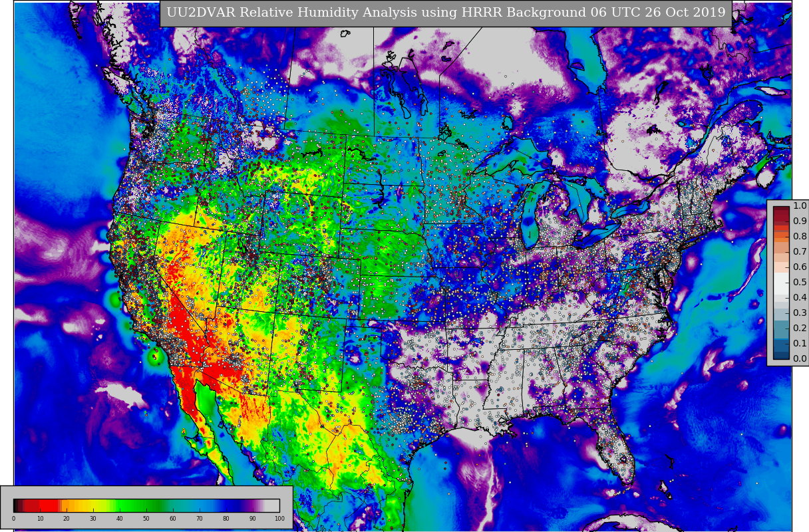Select the 1.0 label on right colorbar

coord(800,206)
